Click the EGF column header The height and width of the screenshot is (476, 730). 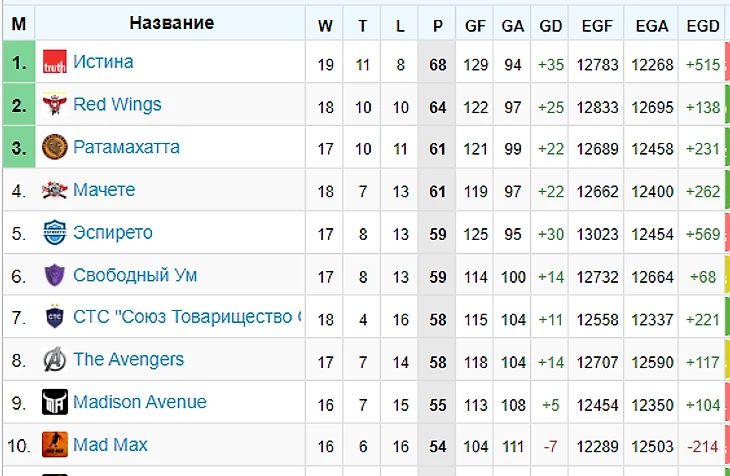point(597,25)
